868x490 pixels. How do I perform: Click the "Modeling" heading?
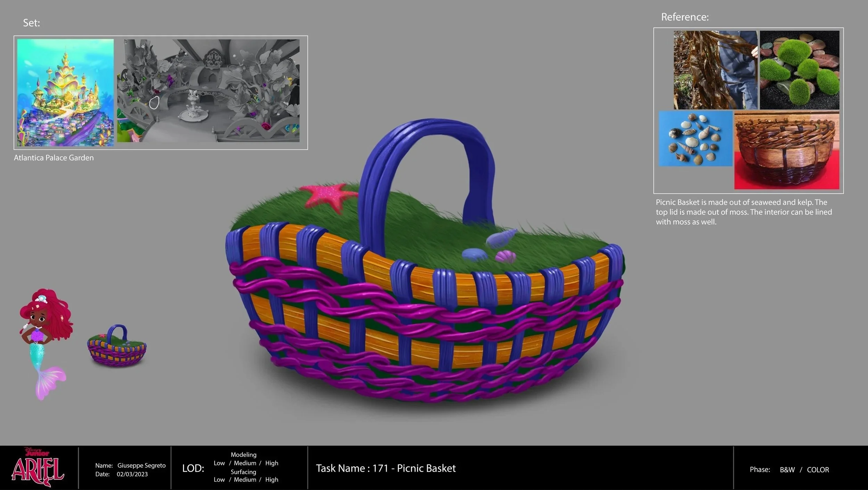click(244, 455)
